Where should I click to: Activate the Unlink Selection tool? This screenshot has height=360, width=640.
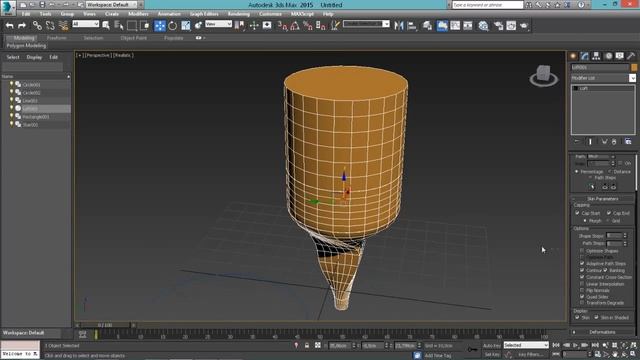click(50, 26)
